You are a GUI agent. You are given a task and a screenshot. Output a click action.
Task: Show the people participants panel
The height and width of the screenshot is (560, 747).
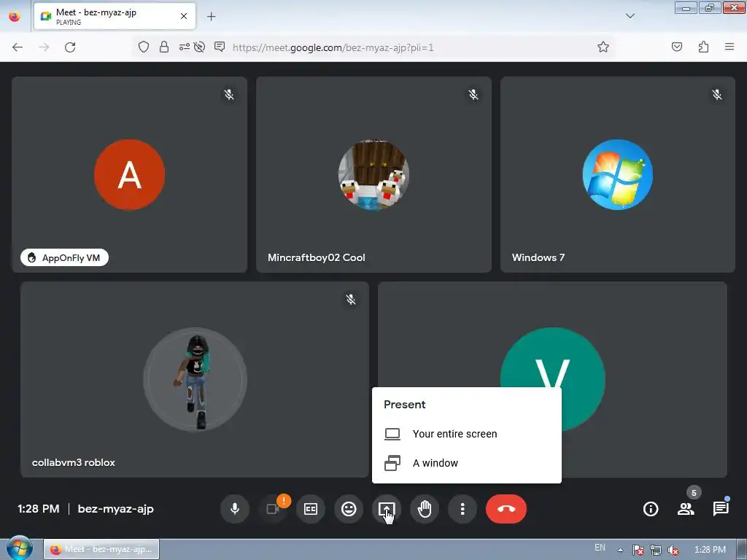[686, 508]
